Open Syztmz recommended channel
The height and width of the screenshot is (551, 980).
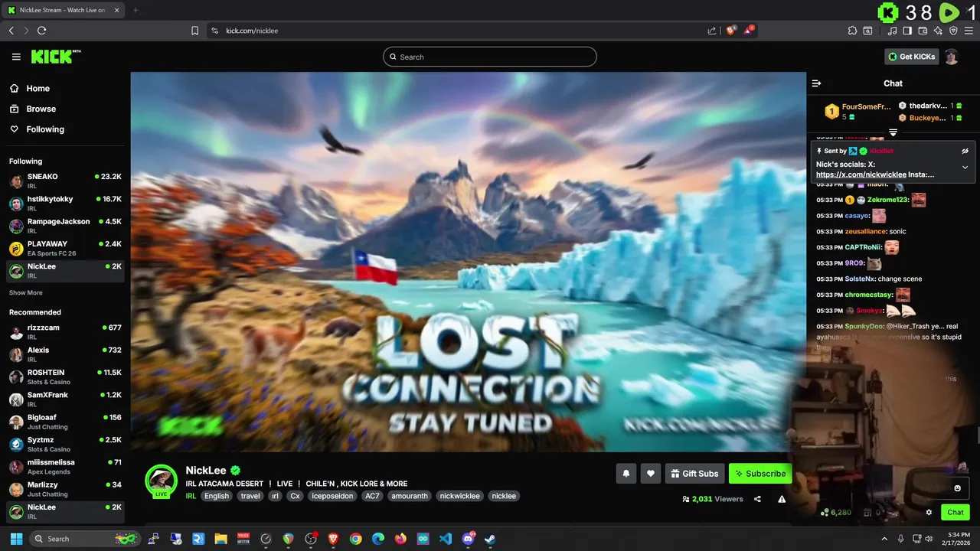(65, 444)
